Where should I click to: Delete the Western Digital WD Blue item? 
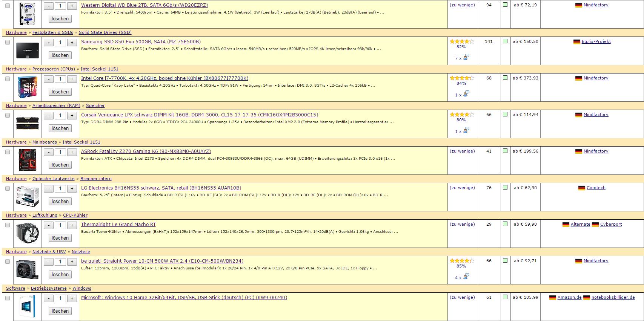tap(60, 19)
